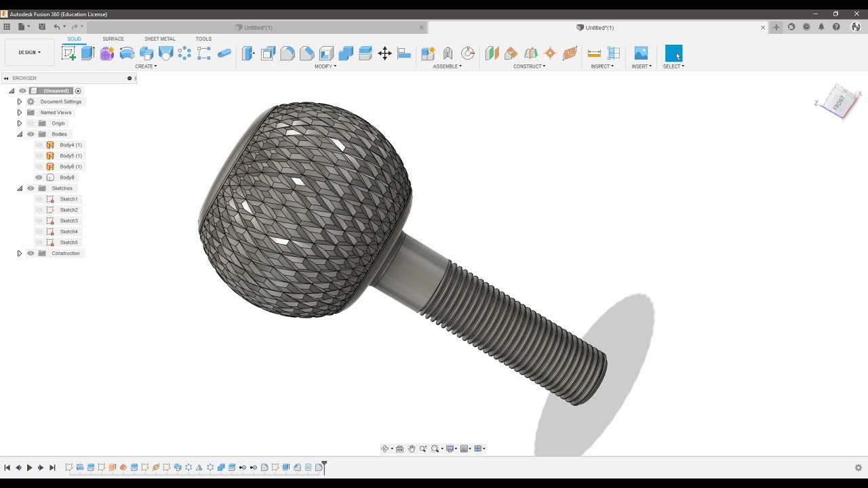This screenshot has height=488, width=868.
Task: Switch to the SOLID tab
Action: pyautogui.click(x=74, y=39)
